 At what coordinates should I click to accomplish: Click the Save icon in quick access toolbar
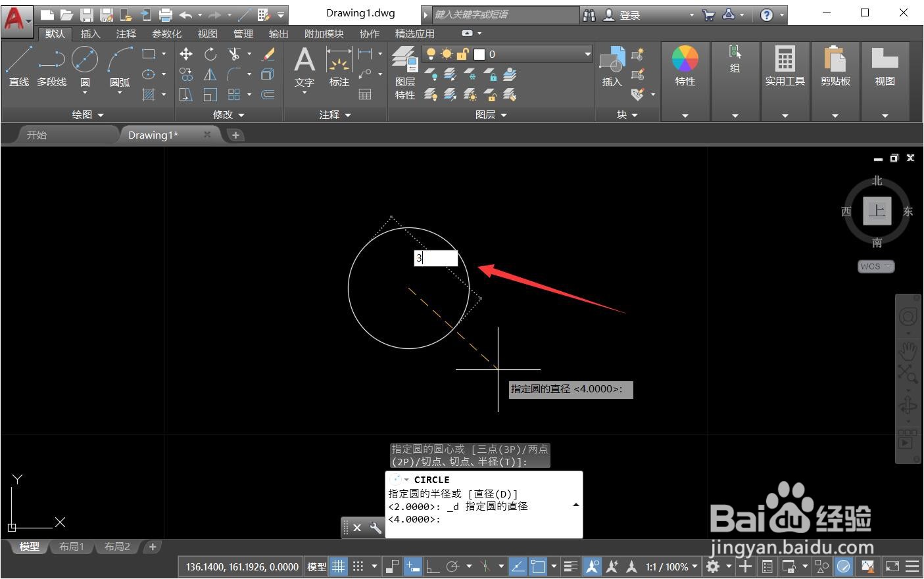(x=87, y=14)
